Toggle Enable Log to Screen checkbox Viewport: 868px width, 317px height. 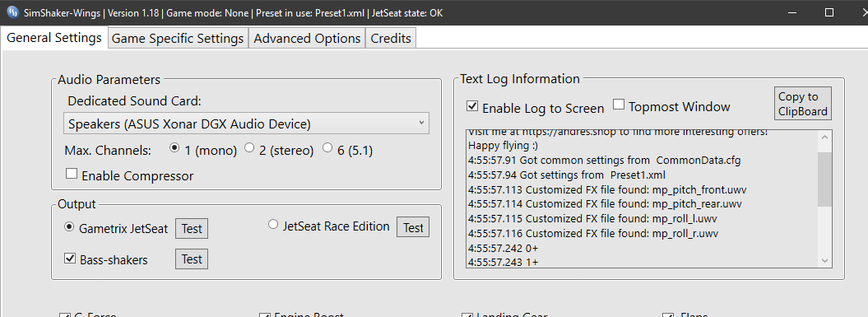pos(472,106)
